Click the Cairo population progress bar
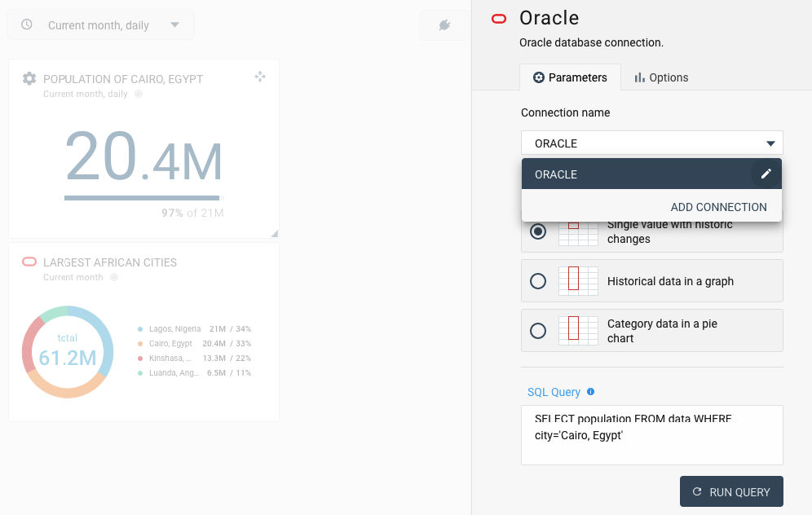The image size is (812, 515). tap(144, 198)
